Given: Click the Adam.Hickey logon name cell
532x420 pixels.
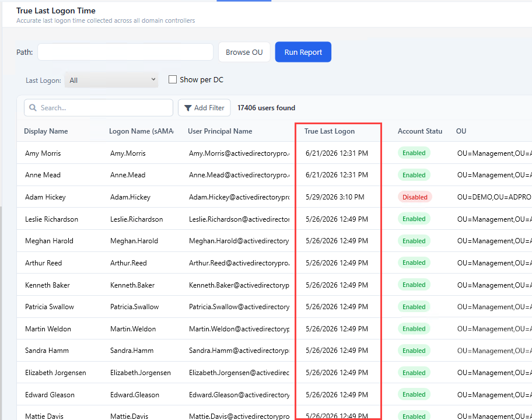Looking at the screenshot, I should tap(130, 197).
